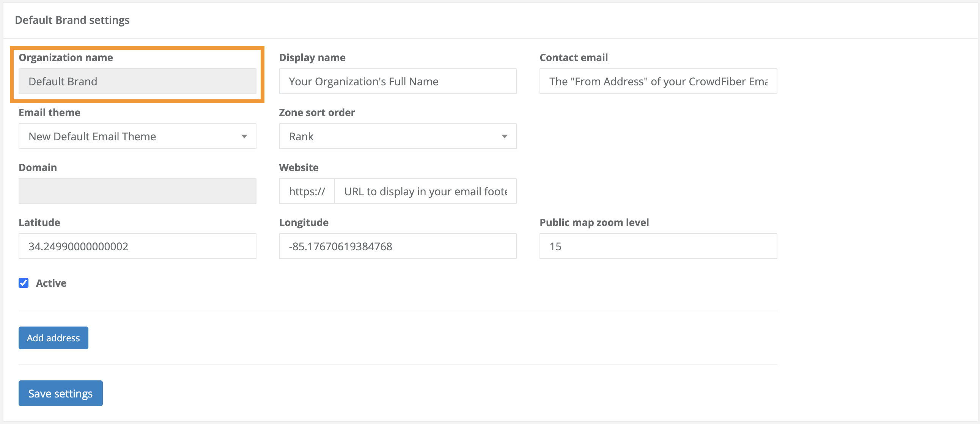The width and height of the screenshot is (980, 424).
Task: Click the Email theme dropdown arrow
Action: pyautogui.click(x=245, y=136)
